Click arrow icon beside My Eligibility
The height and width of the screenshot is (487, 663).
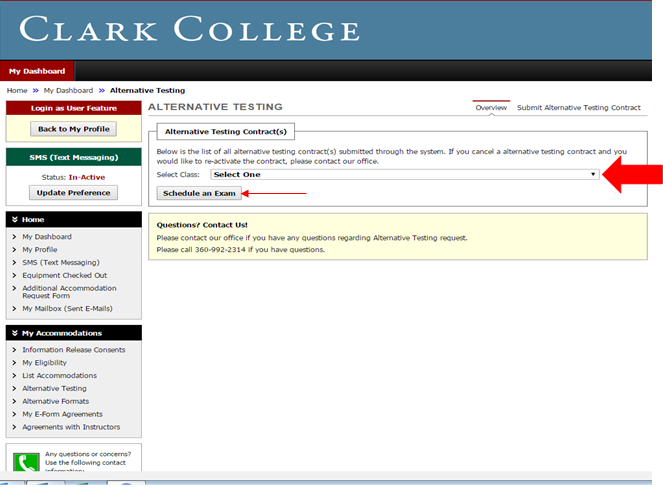[14, 363]
